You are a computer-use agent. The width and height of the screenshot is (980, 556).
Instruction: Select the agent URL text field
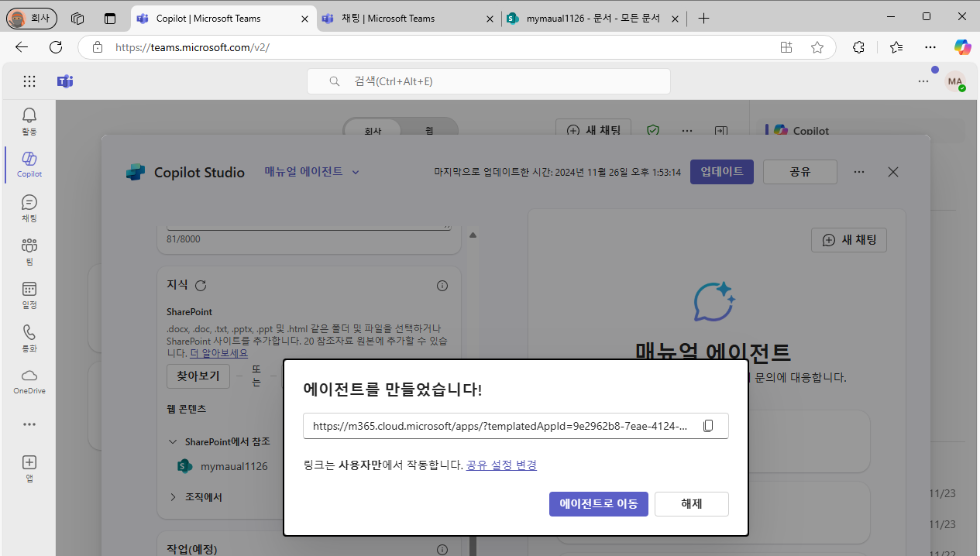click(x=516, y=426)
